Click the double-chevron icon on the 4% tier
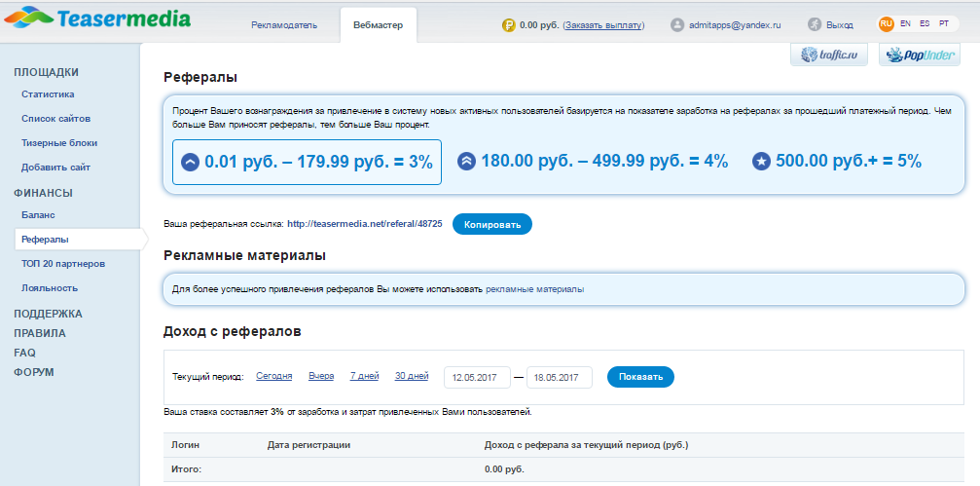The width and height of the screenshot is (980, 486). coord(466,162)
